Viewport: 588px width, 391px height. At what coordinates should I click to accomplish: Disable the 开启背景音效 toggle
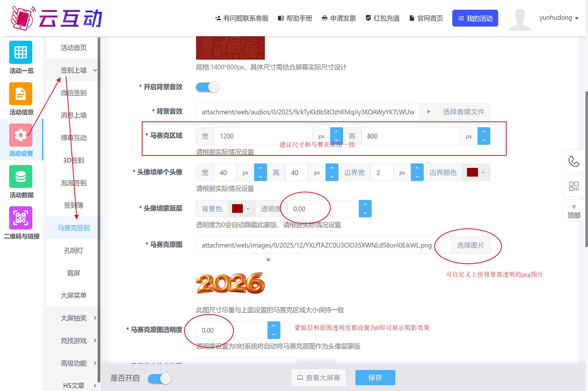(207, 87)
